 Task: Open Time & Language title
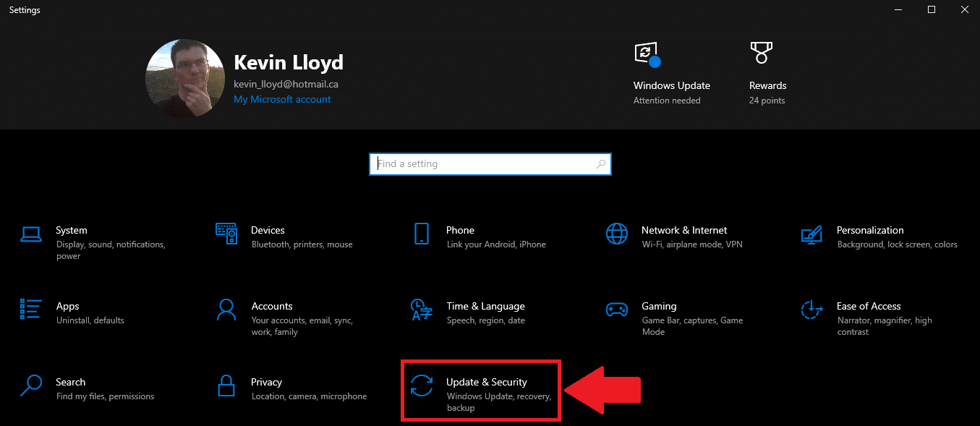486,306
